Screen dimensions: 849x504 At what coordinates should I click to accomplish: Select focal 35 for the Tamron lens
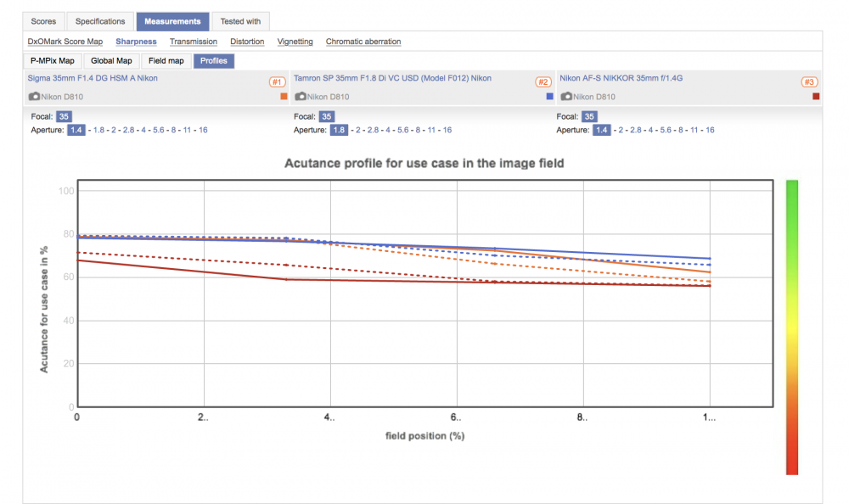click(x=327, y=116)
